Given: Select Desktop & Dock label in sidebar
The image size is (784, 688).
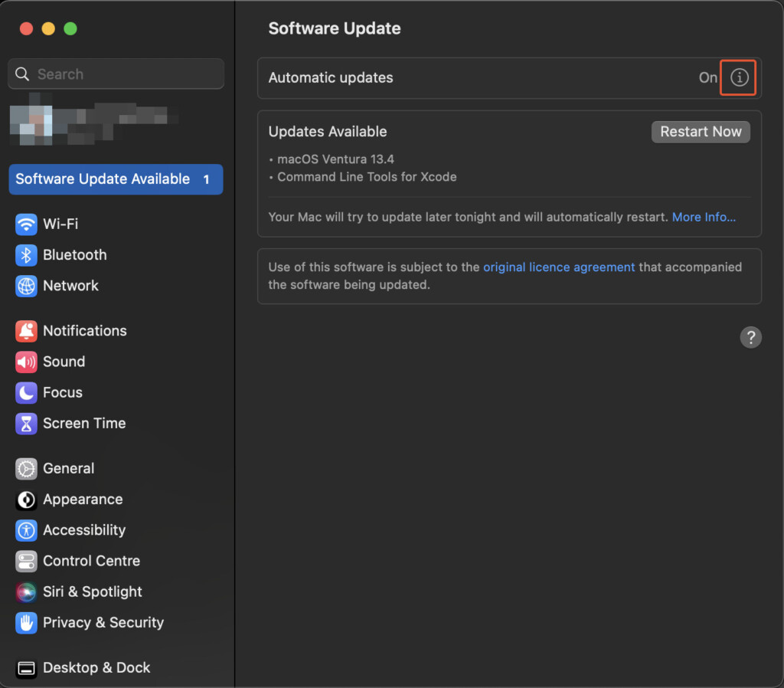Looking at the screenshot, I should pyautogui.click(x=96, y=667).
